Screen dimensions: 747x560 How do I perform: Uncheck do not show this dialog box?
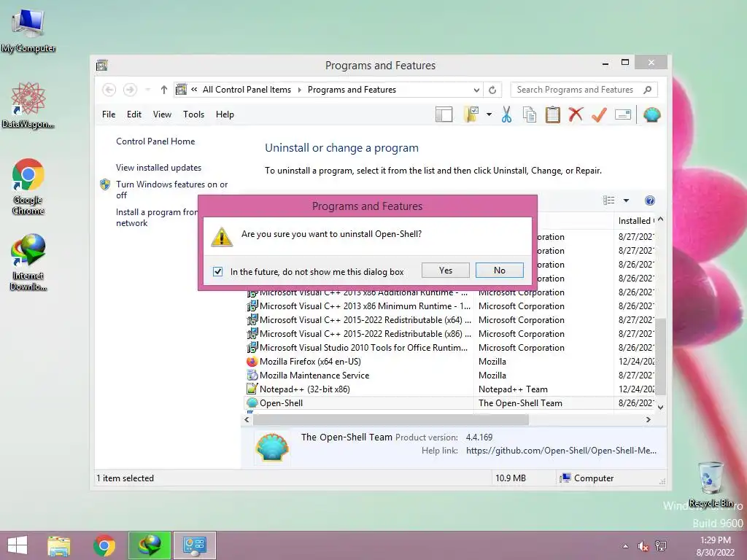[x=217, y=271]
